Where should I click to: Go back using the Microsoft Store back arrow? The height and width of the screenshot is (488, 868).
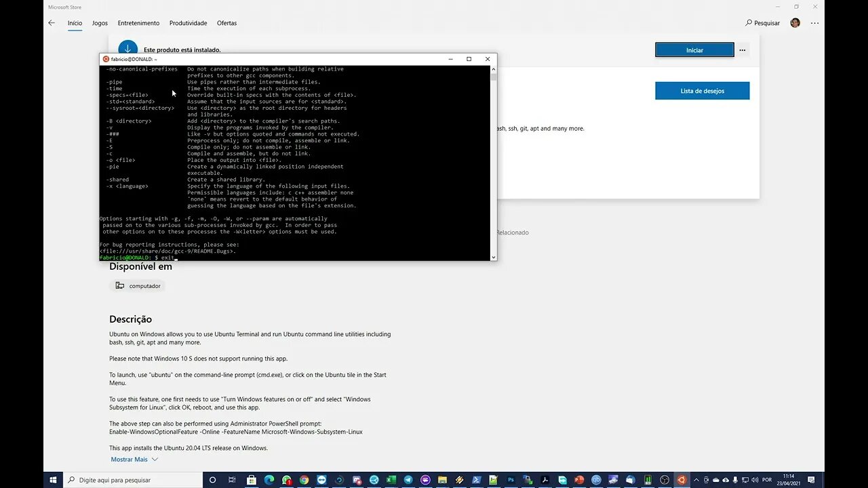pyautogui.click(x=52, y=23)
